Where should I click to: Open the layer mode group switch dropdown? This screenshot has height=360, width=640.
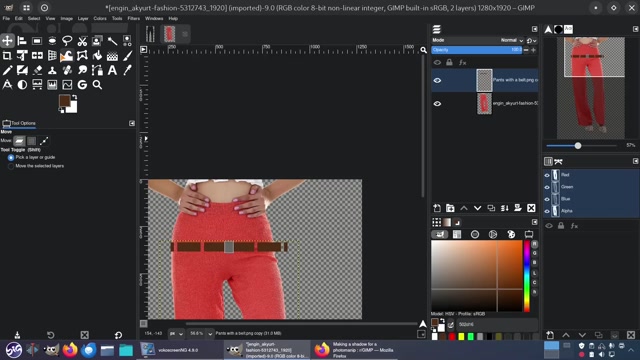point(531,40)
